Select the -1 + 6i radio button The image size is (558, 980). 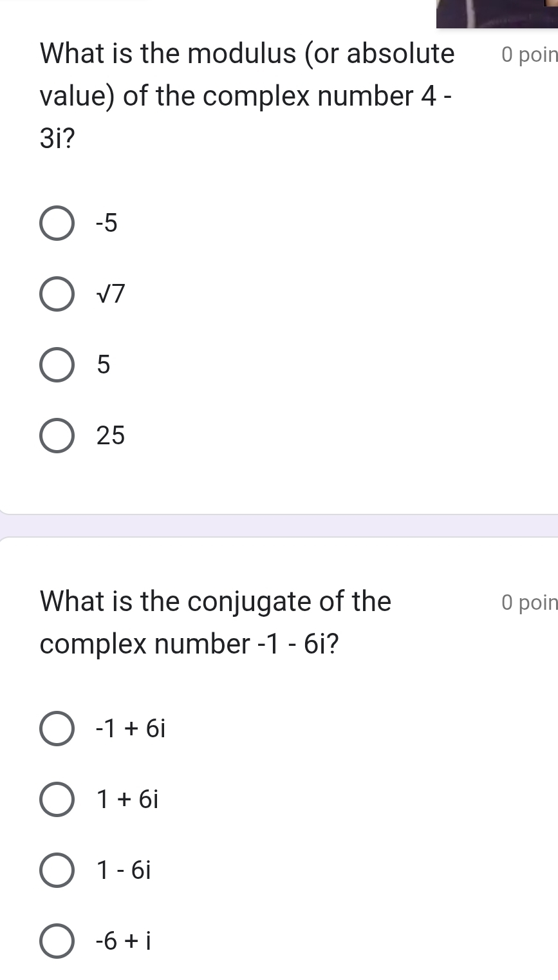[57, 729]
